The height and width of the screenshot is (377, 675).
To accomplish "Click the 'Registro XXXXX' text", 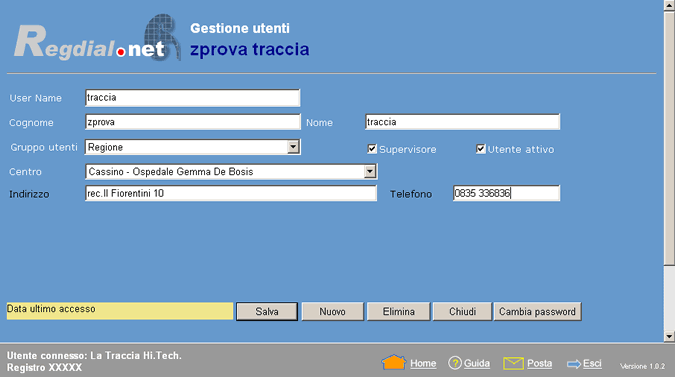I will point(44,368).
